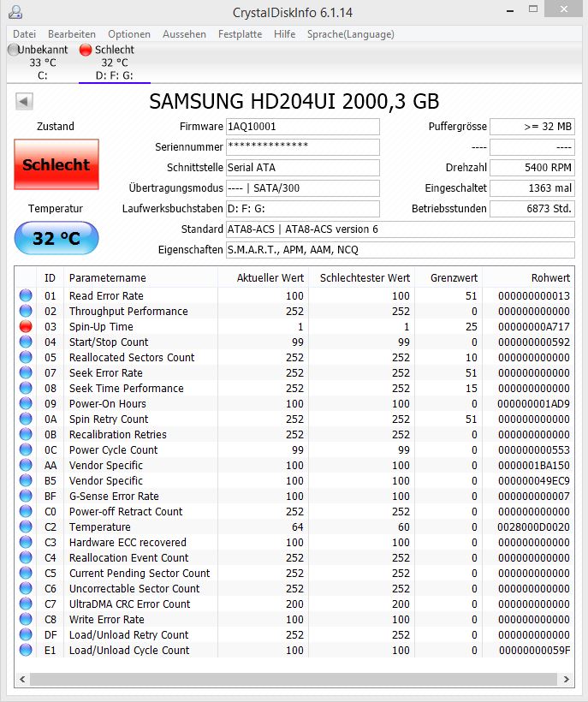This screenshot has width=588, height=702.
Task: Click the Drehzahl 5400 RPM field
Action: [532, 168]
